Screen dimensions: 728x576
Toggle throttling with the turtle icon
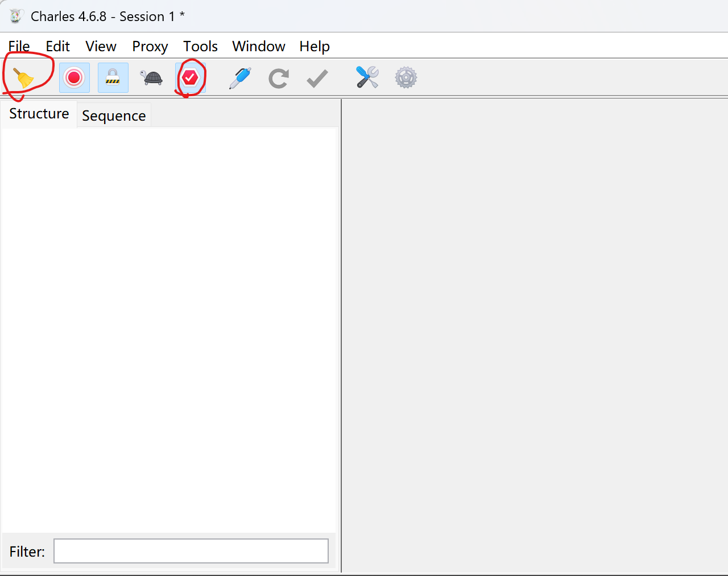152,78
